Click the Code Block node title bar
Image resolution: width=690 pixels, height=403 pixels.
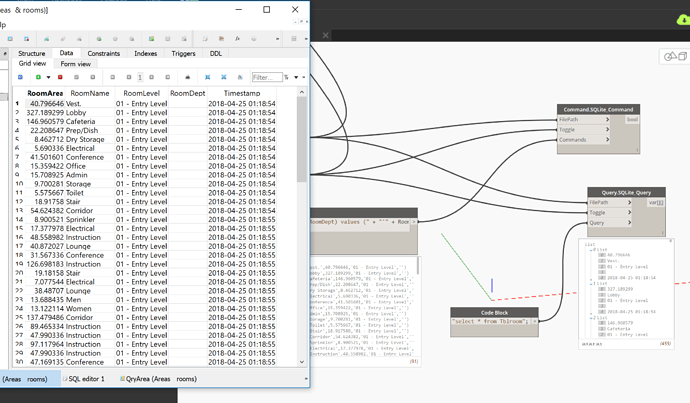494,312
